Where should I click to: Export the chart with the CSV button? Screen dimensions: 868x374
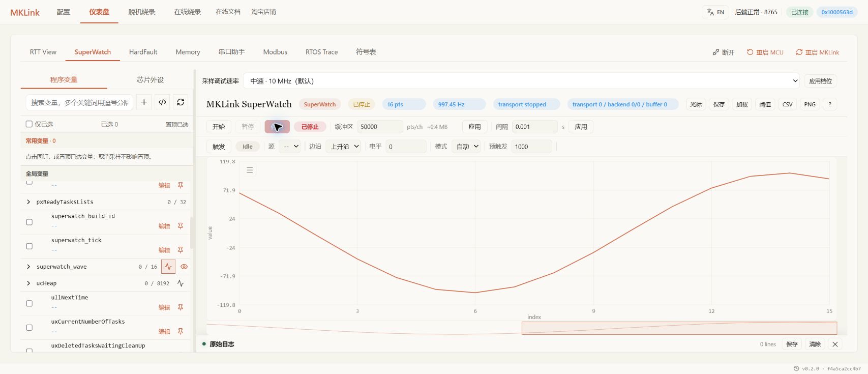pos(787,104)
